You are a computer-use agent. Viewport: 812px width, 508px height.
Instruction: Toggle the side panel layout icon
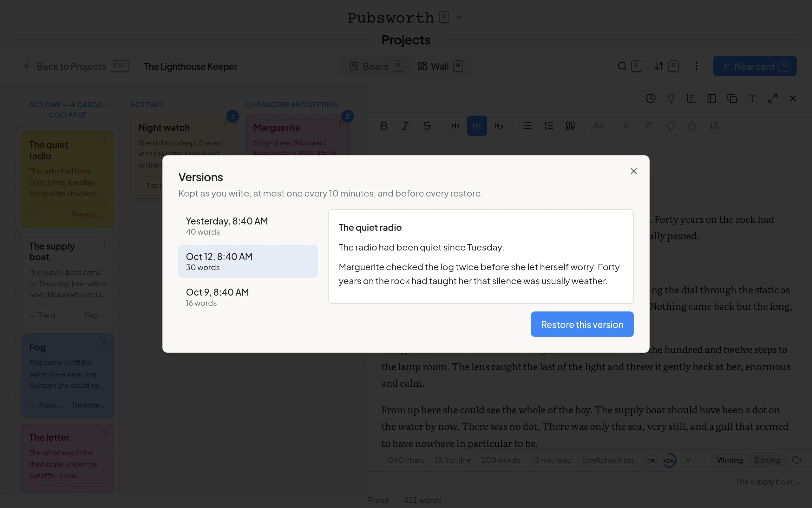point(712,98)
